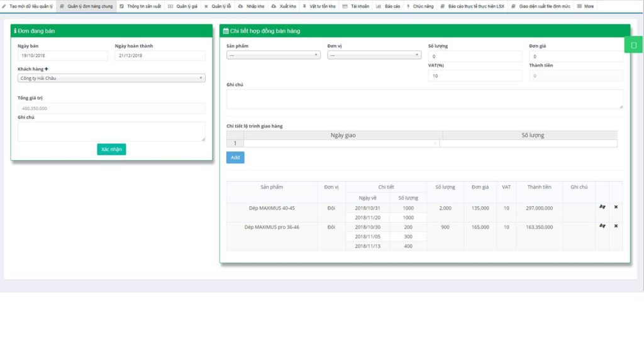Switch to Quản lý đơn hàng chung tab
The height and width of the screenshot is (362, 644).
click(87, 6)
